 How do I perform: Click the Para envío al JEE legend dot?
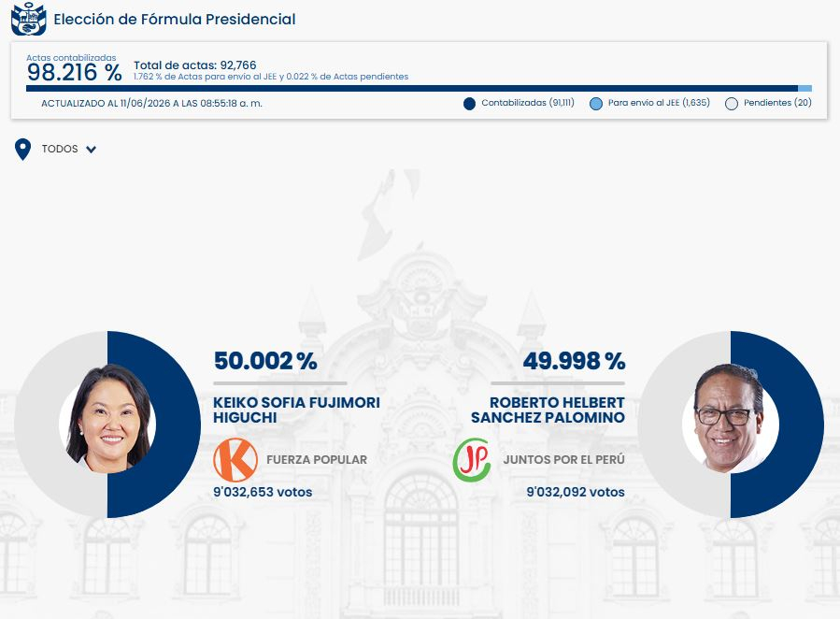point(596,104)
